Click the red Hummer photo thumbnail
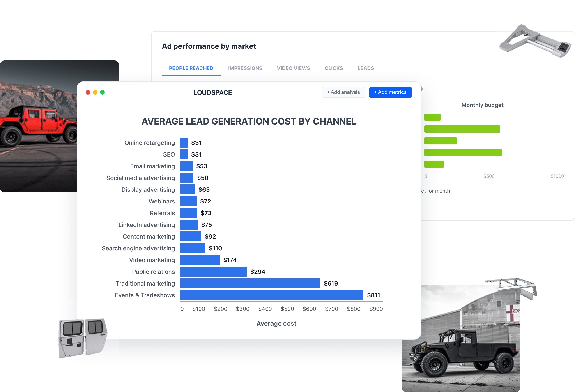Viewport: 575px width, 392px height. click(x=38, y=126)
